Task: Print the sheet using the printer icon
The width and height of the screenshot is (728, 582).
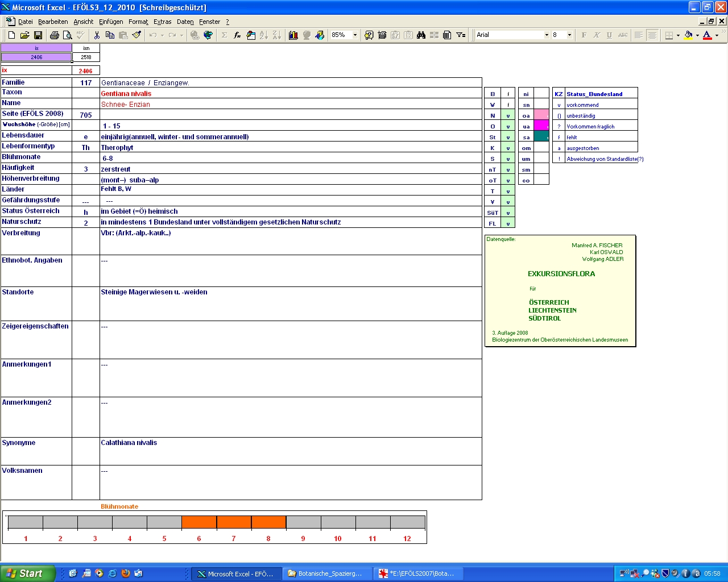Action: [55, 35]
